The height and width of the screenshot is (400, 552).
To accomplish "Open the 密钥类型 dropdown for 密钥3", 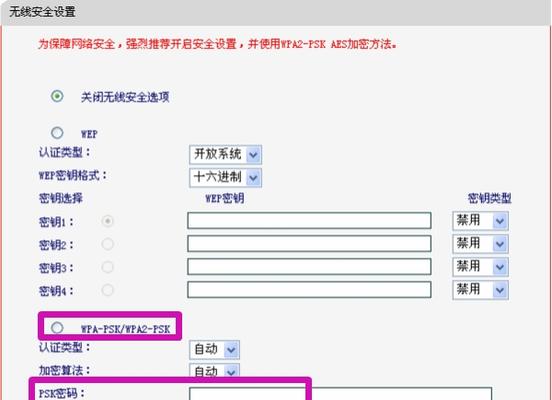I will (x=481, y=267).
